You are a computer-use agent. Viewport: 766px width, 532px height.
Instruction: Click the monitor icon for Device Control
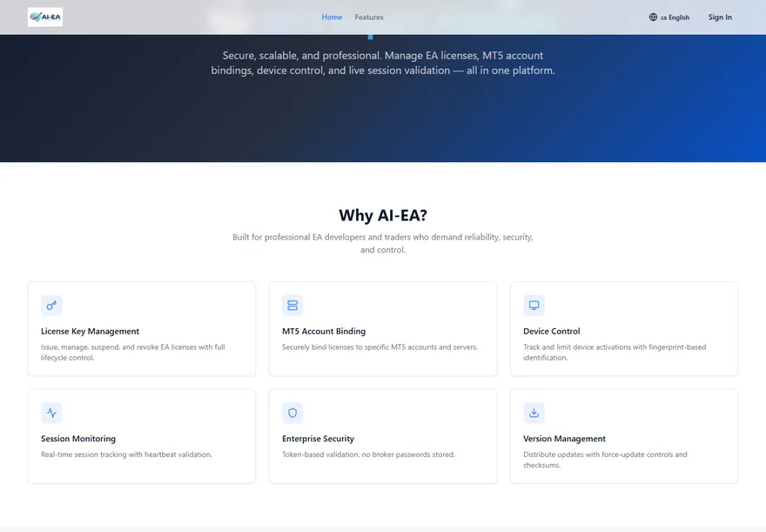(x=534, y=306)
